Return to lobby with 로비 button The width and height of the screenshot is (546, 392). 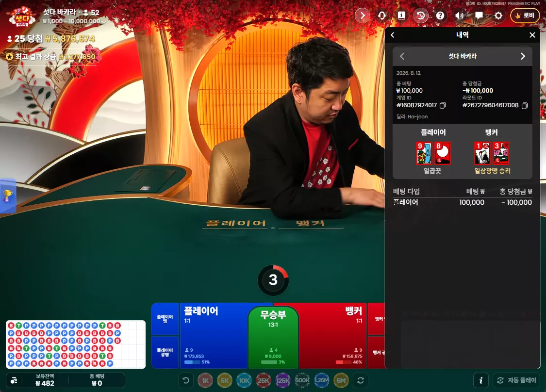coord(525,16)
